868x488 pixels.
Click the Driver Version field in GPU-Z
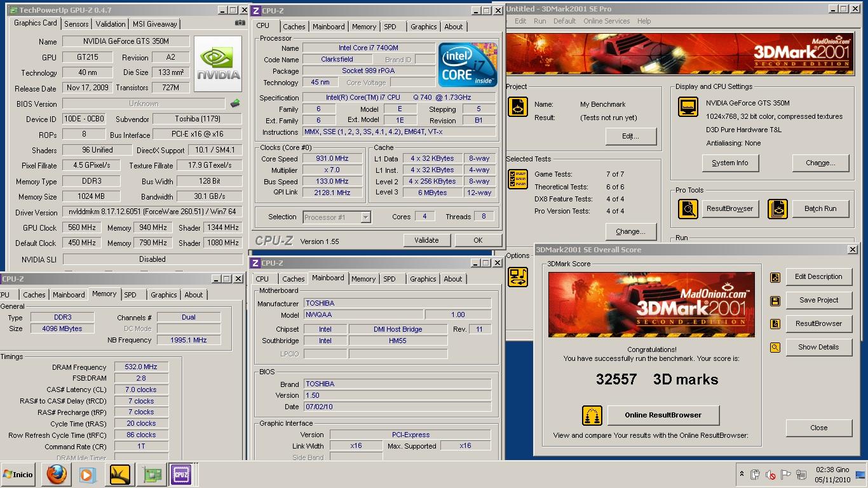tap(153, 212)
